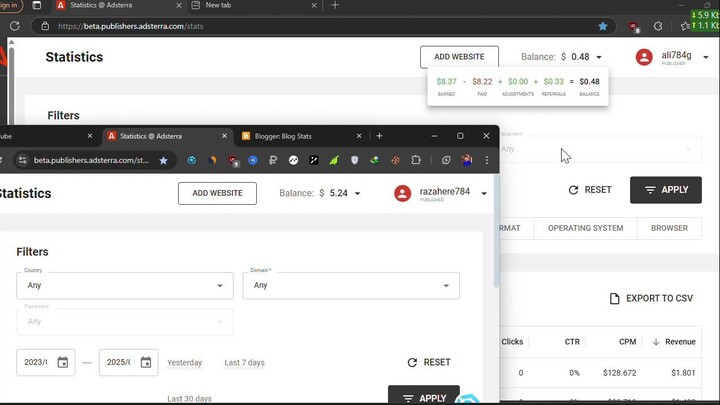The height and width of the screenshot is (405, 720).
Task: Click the ruble-sign extension icon in Chrome
Action: [273, 160]
